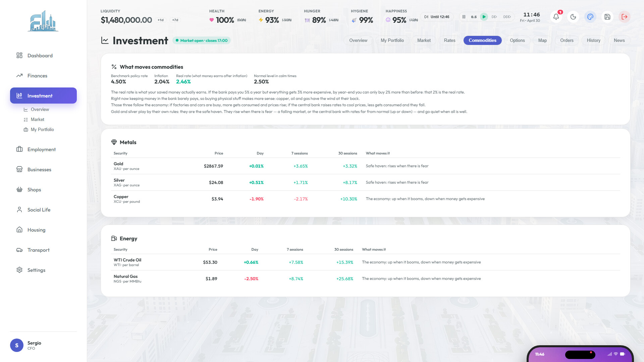Viewport: 644px width, 362px height.
Task: Open the theme palette icon
Action: tap(590, 17)
